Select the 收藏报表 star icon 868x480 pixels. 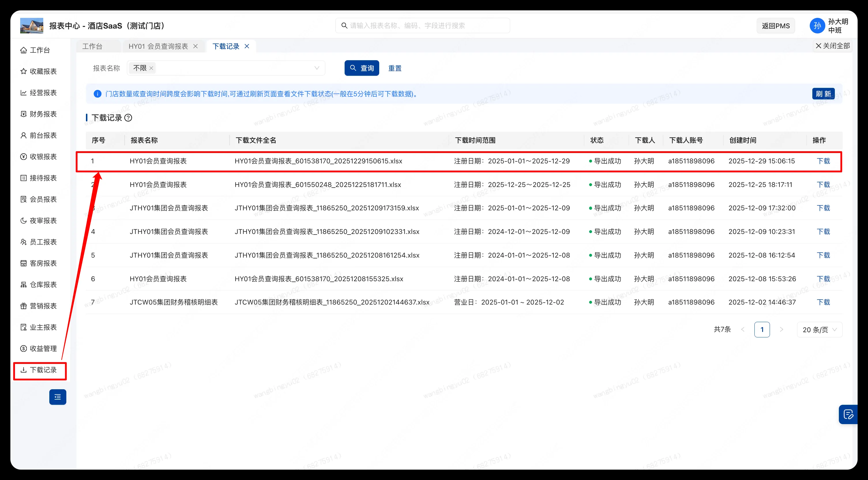(24, 71)
